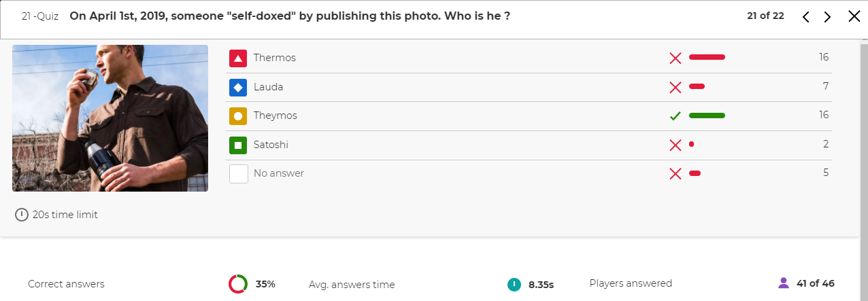Click the red X beside Thermos
Screen dimensions: 868x301
pyautogui.click(x=675, y=58)
